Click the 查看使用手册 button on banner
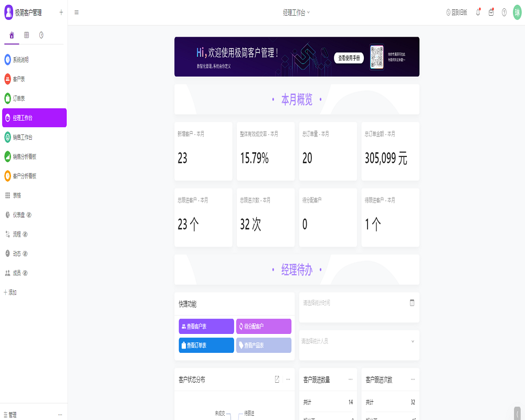Screen dimensions: 525x420 349,58
